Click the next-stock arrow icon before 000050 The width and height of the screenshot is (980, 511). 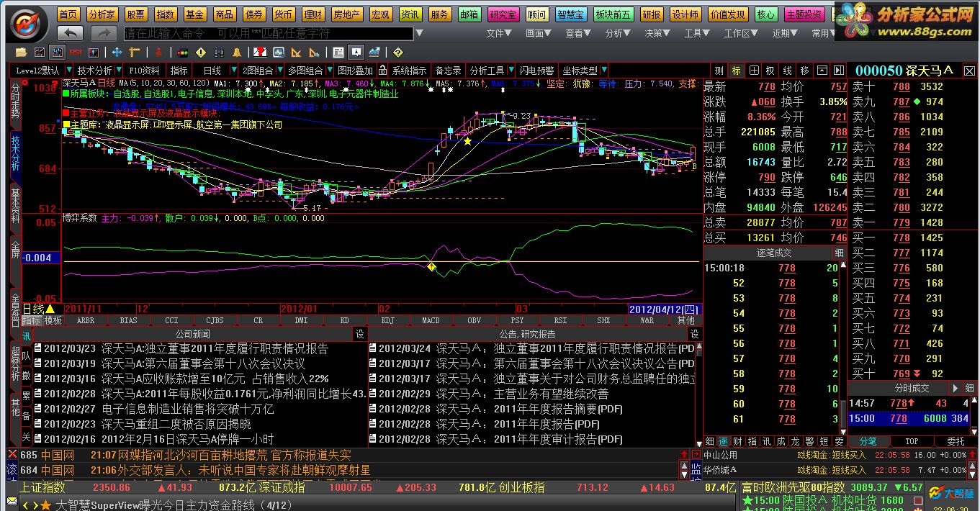click(x=838, y=71)
